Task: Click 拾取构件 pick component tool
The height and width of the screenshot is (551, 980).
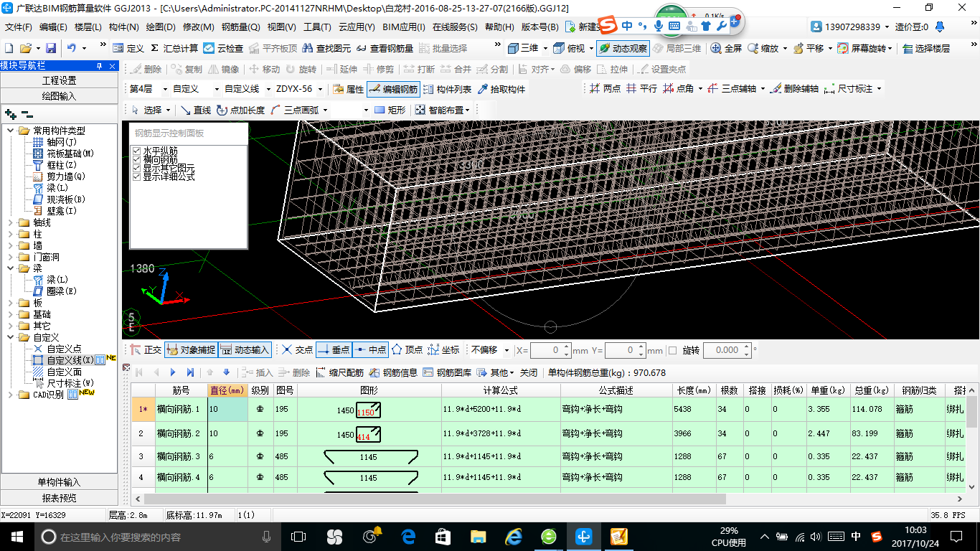Action: (x=501, y=89)
